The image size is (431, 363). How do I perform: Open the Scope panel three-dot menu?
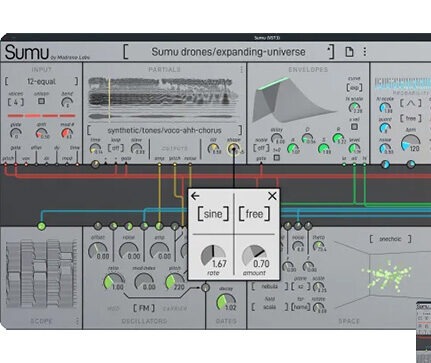[77, 321]
